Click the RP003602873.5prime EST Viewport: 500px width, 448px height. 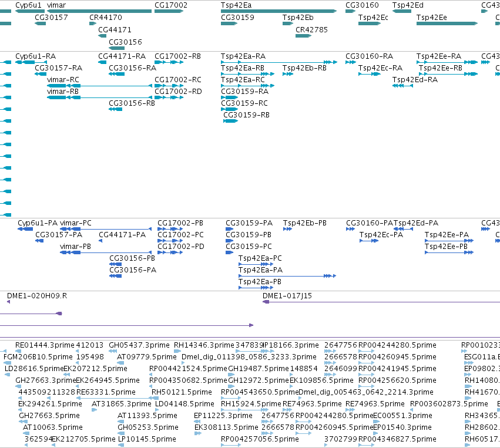coord(412,410)
